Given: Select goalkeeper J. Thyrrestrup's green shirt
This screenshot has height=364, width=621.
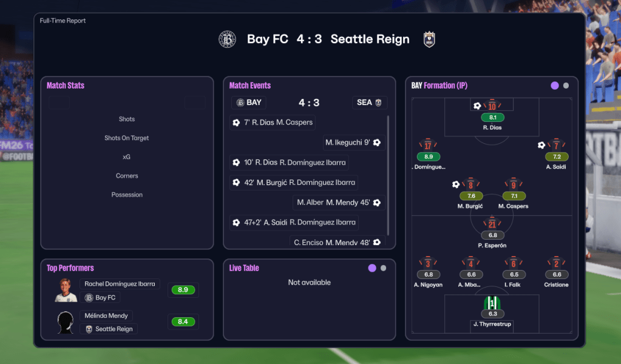Looking at the screenshot, I should (x=492, y=303).
